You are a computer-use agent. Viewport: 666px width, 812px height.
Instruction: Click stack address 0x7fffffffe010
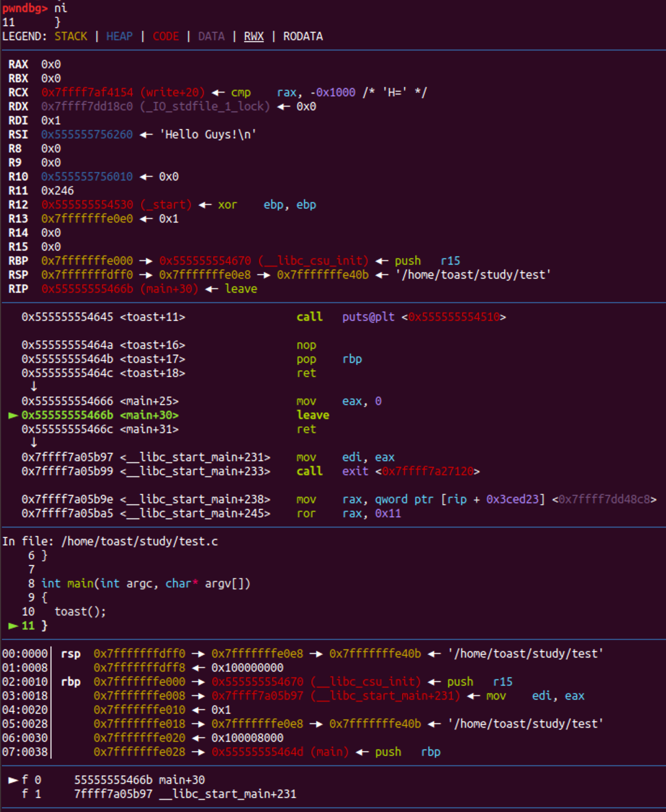[139, 710]
